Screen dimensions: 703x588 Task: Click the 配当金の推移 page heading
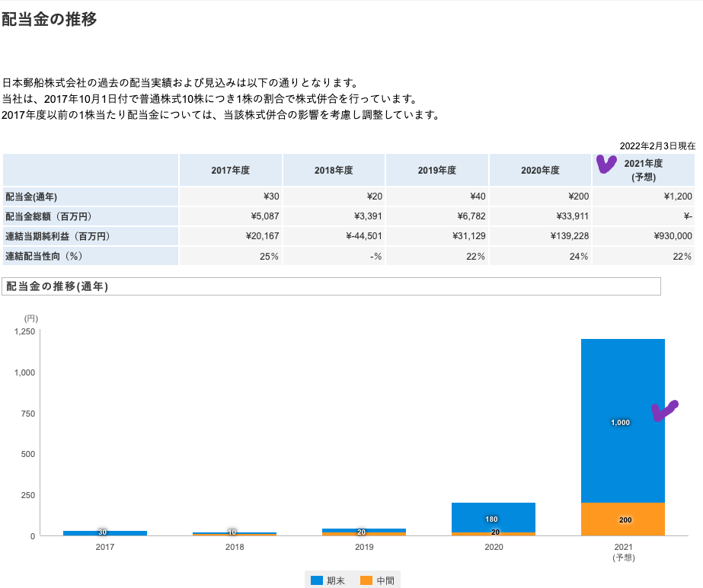tap(50, 19)
